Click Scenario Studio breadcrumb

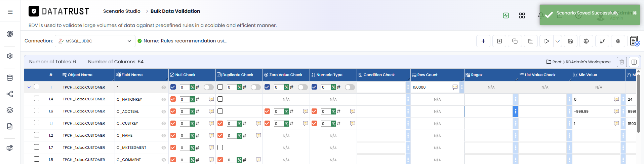[122, 11]
